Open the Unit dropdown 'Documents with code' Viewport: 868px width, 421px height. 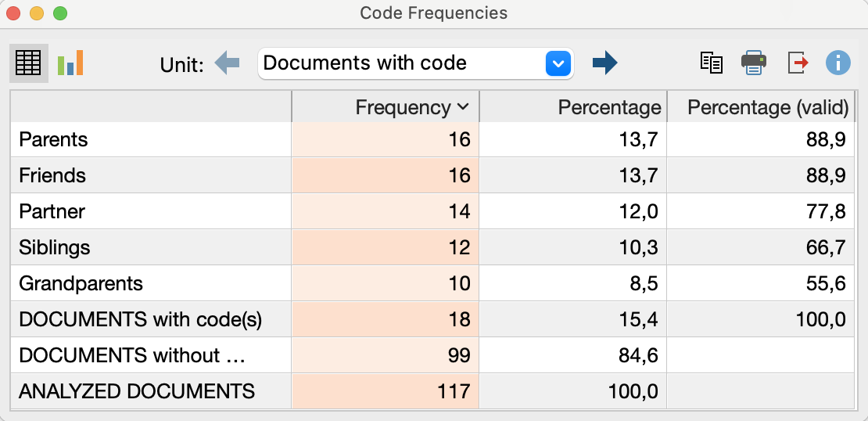click(416, 63)
